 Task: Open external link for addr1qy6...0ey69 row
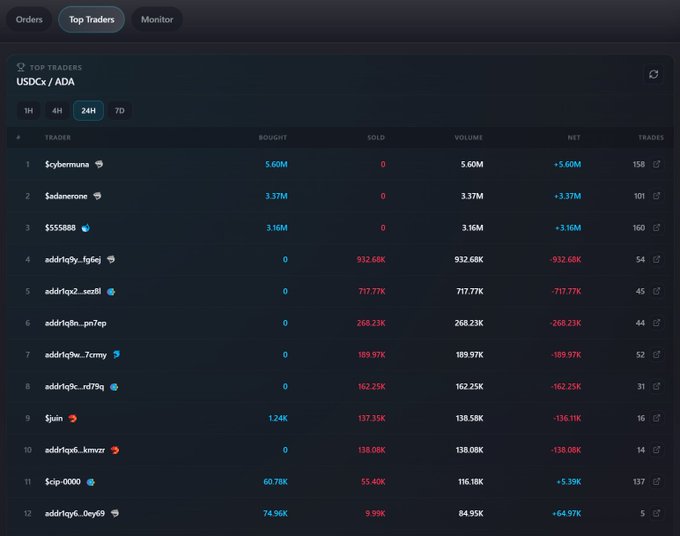click(x=657, y=513)
